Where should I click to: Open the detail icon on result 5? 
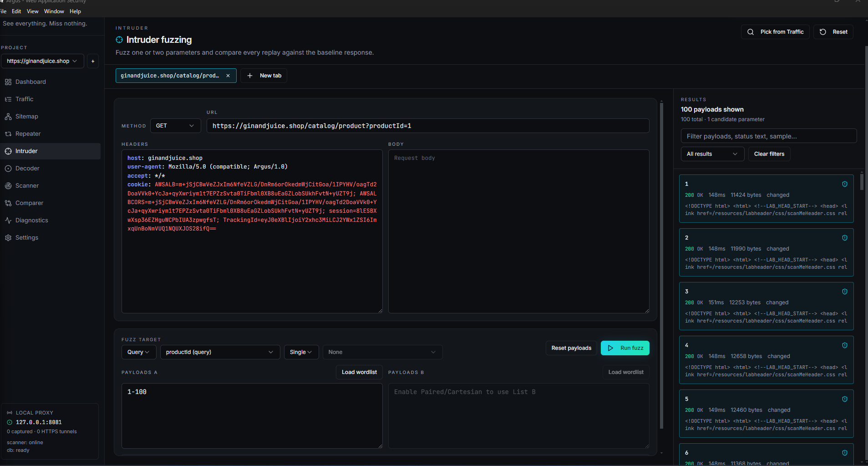pyautogui.click(x=845, y=399)
